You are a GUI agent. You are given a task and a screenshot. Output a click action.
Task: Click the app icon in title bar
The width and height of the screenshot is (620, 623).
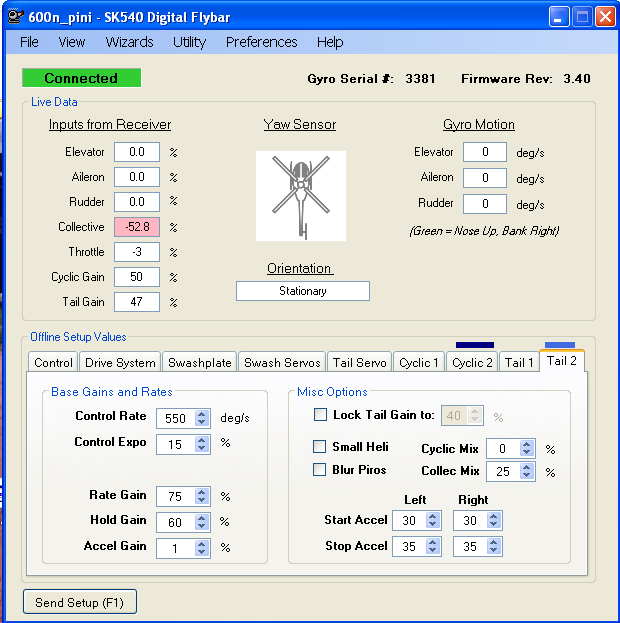click(15, 17)
